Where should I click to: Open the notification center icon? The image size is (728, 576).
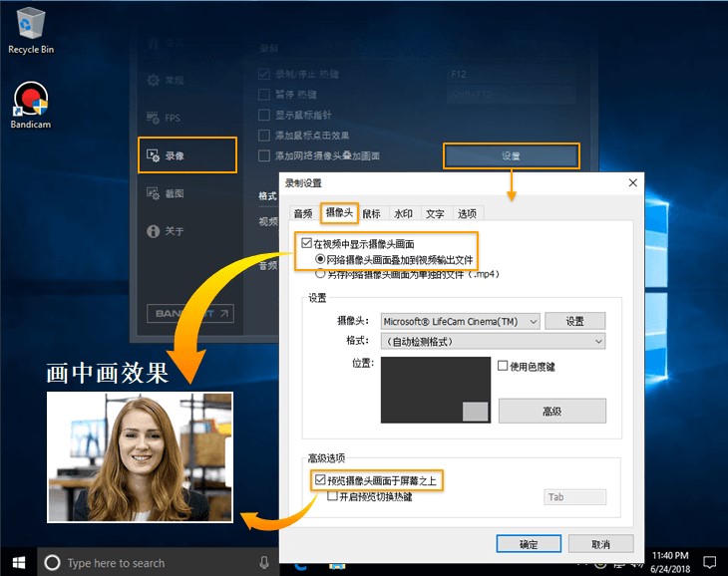[709, 562]
